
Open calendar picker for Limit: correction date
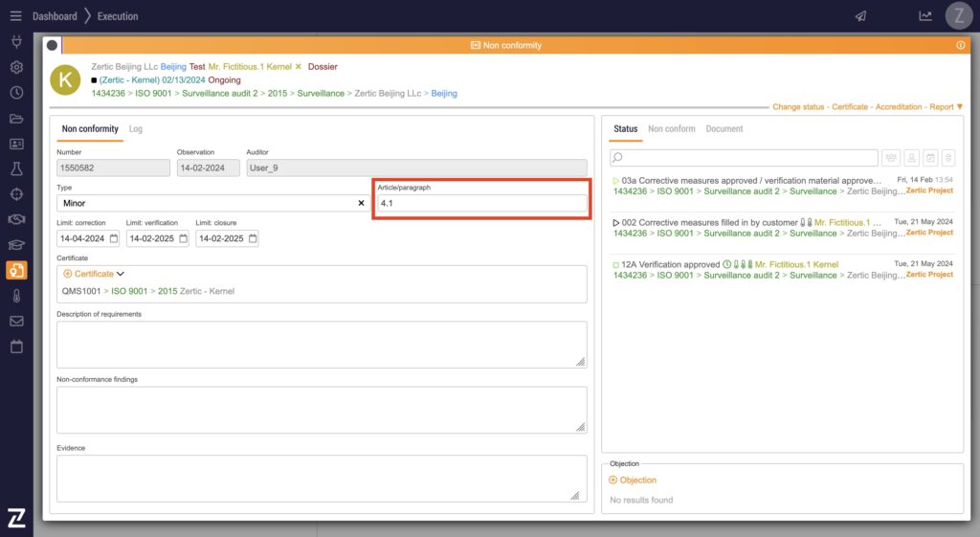pos(114,238)
